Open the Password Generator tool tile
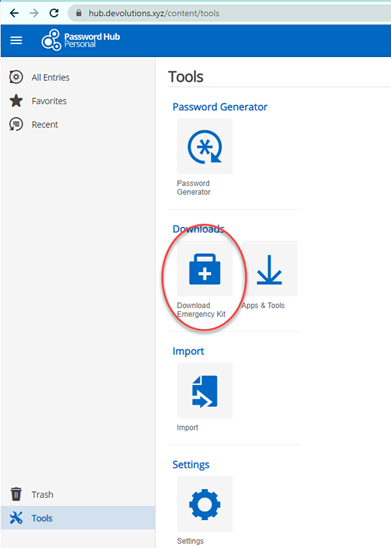This screenshot has height=548, width=391. coord(205,146)
